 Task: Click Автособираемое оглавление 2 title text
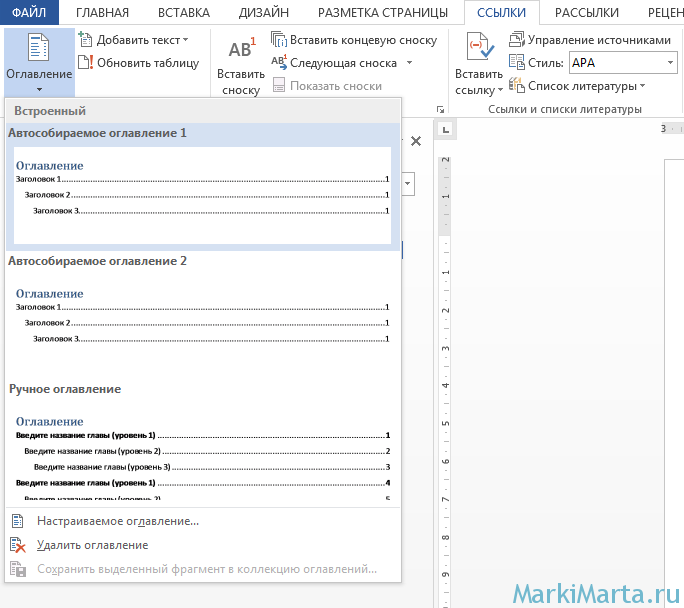pos(97,261)
